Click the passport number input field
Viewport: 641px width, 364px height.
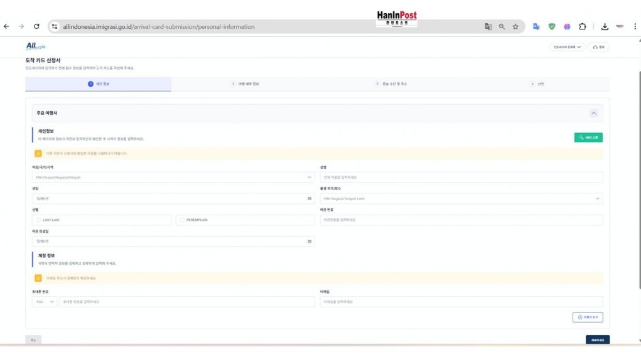pyautogui.click(x=461, y=220)
